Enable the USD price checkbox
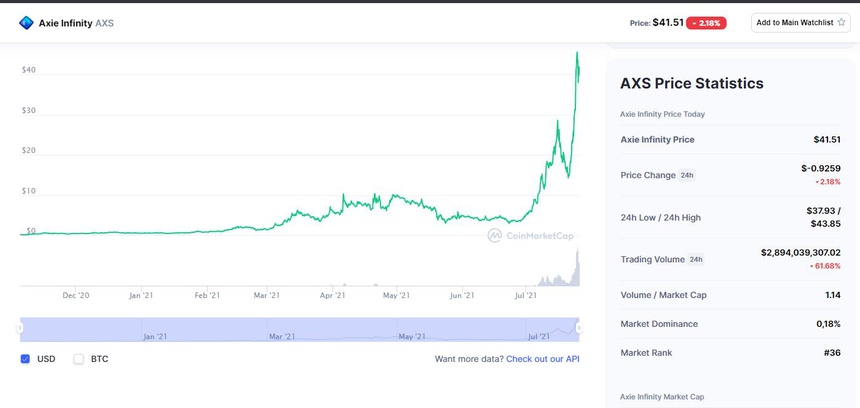860x408 pixels. point(25,358)
